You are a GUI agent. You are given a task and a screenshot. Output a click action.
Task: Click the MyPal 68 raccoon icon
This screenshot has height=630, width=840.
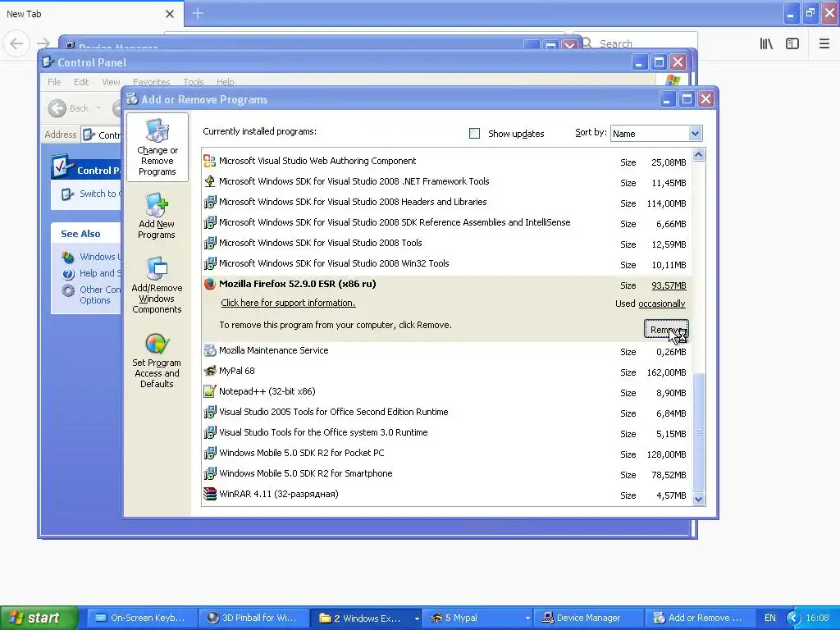(210, 371)
